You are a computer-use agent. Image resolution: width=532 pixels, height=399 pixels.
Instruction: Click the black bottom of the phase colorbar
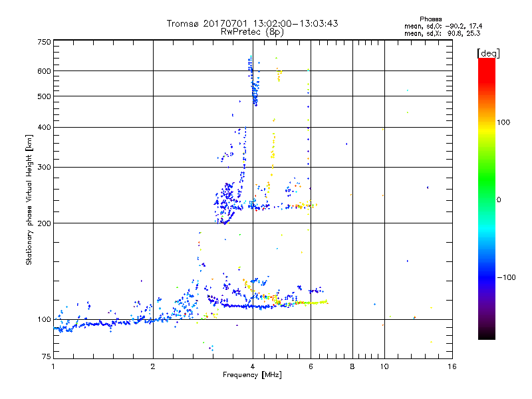487,334
